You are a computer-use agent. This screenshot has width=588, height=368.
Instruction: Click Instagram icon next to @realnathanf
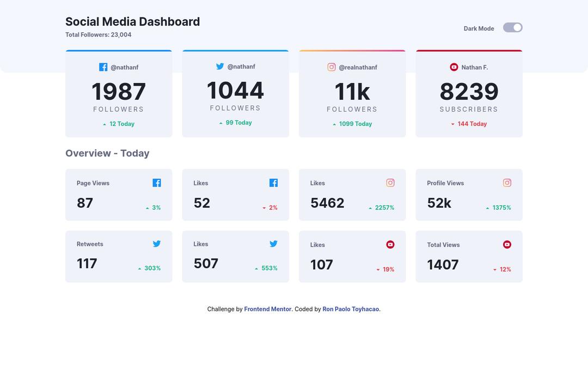(x=332, y=67)
